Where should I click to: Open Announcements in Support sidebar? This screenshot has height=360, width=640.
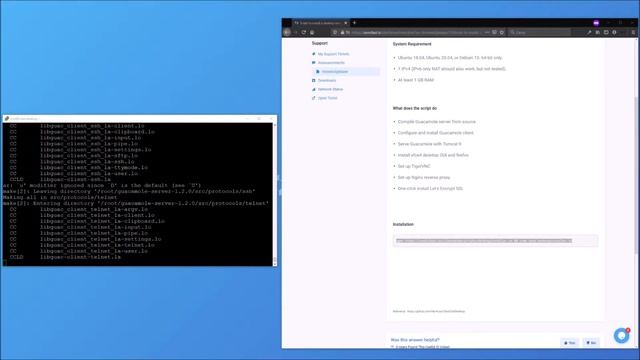coord(331,63)
